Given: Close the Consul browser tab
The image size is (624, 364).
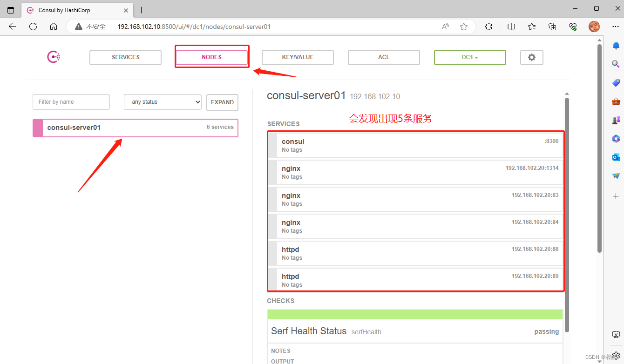Looking at the screenshot, I should point(125,10).
